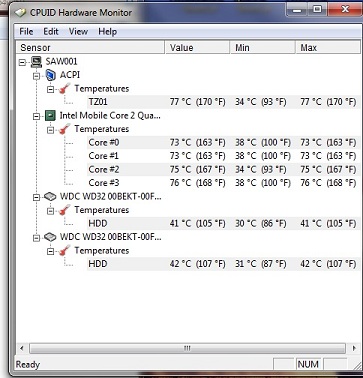Open the Edit menu
The width and height of the screenshot is (363, 378).
51,32
